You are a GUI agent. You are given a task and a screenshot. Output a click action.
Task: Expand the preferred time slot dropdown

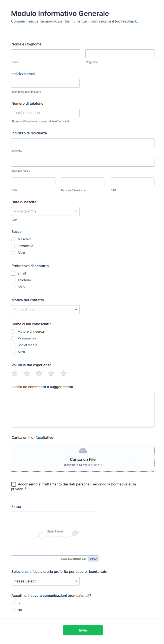click(x=45, y=581)
